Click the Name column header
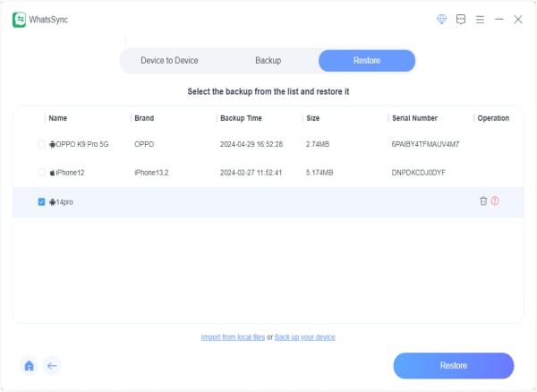Viewport: 537px width, 392px height. click(58, 118)
